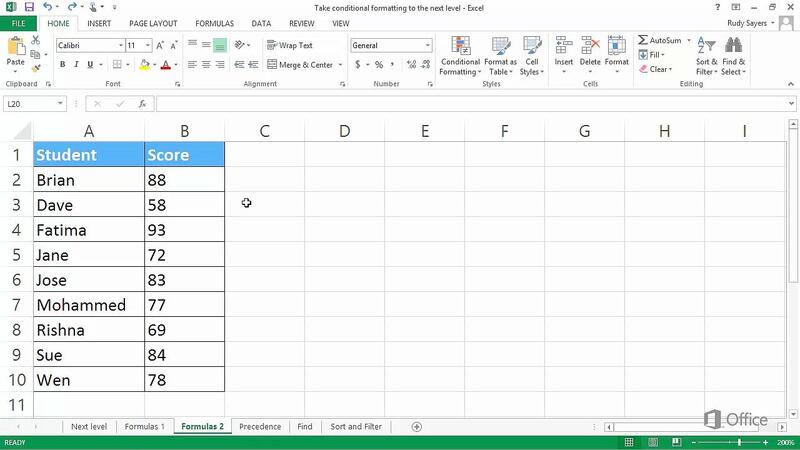Click the green FILE button
The width and height of the screenshot is (800, 450).
(x=18, y=23)
